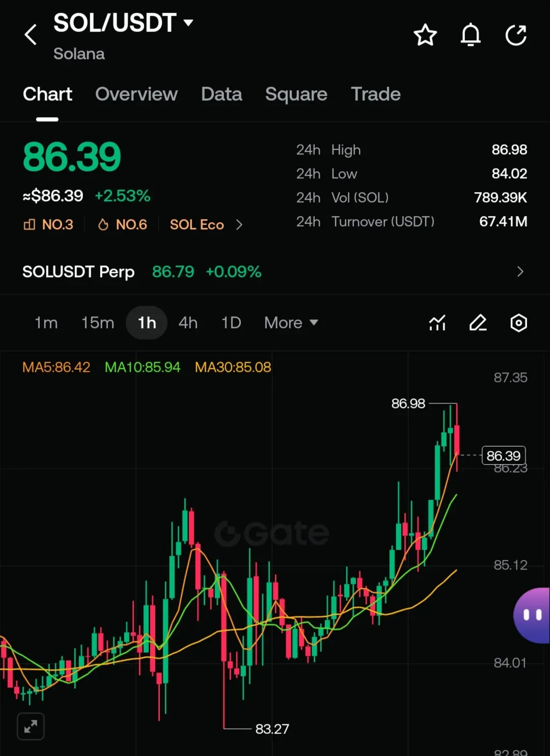Tap the Turnover value 67.41M

(503, 222)
